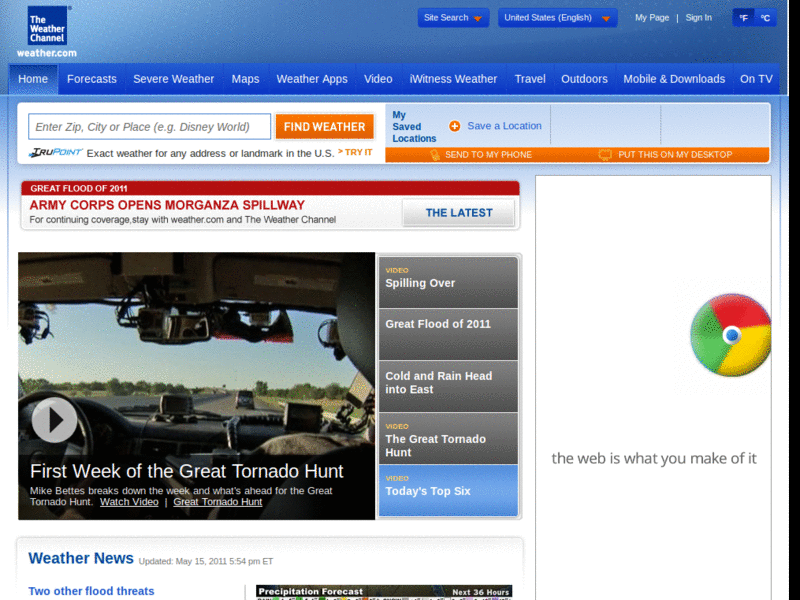The image size is (800, 600).
Task: Open the Forecasts menu
Action: tap(92, 79)
